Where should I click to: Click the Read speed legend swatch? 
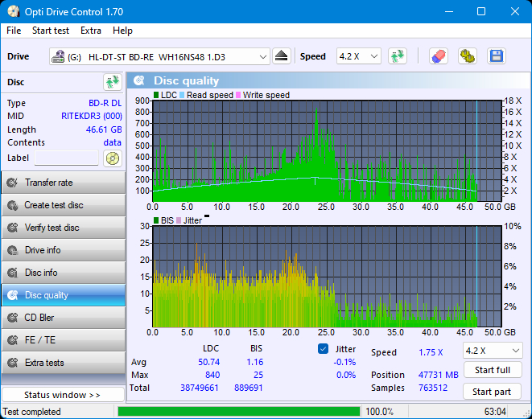[x=182, y=95]
